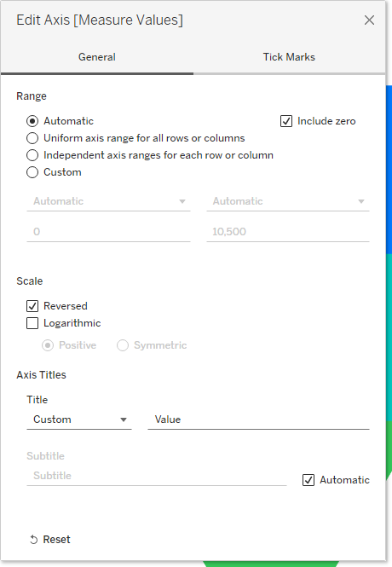392x567 pixels.
Task: Enable the Logarithmic scale checkbox
Action: click(32, 323)
